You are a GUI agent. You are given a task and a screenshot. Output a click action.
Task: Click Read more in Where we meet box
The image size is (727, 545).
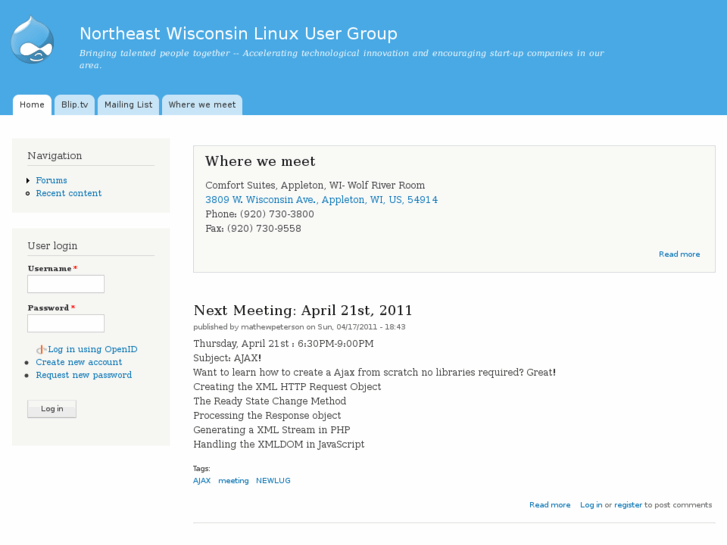[x=679, y=254]
